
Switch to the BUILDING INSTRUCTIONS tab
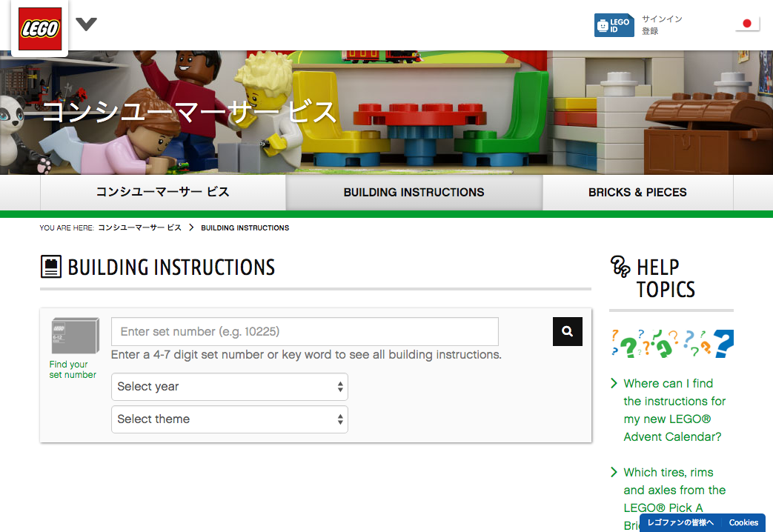[x=414, y=193]
